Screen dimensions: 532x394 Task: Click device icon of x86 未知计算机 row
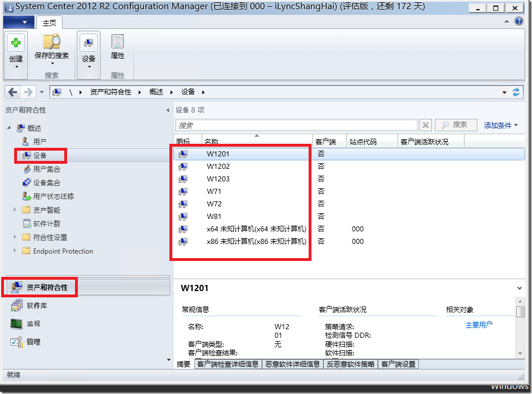pyautogui.click(x=183, y=241)
